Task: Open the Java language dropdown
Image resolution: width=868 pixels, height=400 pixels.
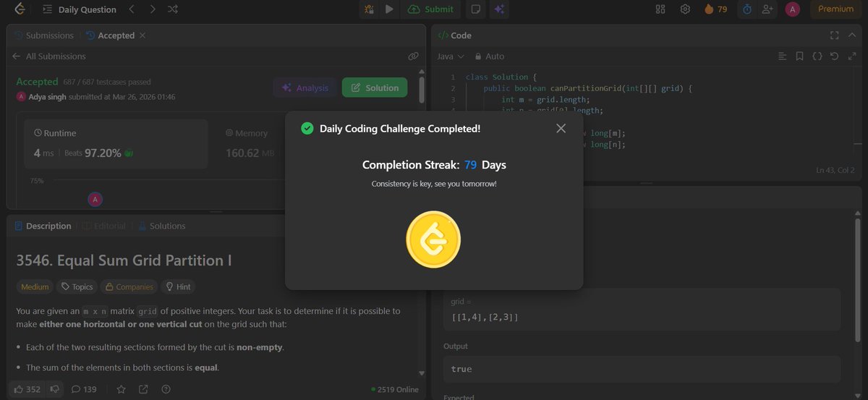Action: [x=450, y=56]
